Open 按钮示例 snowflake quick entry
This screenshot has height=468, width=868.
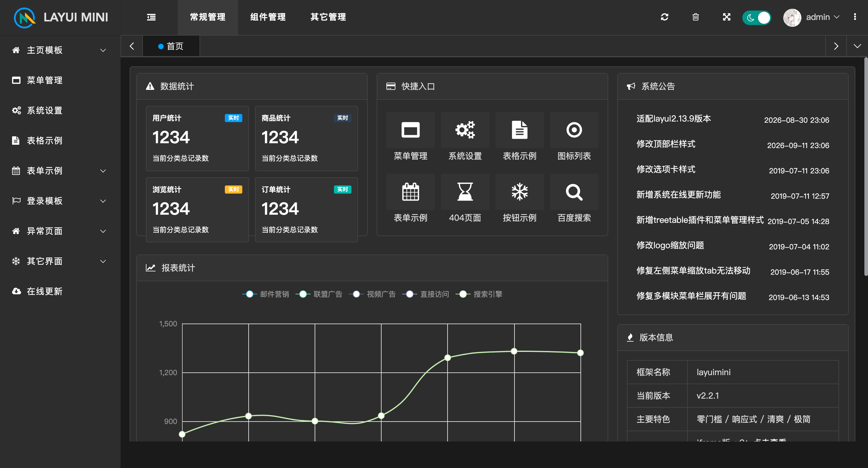[x=520, y=191]
